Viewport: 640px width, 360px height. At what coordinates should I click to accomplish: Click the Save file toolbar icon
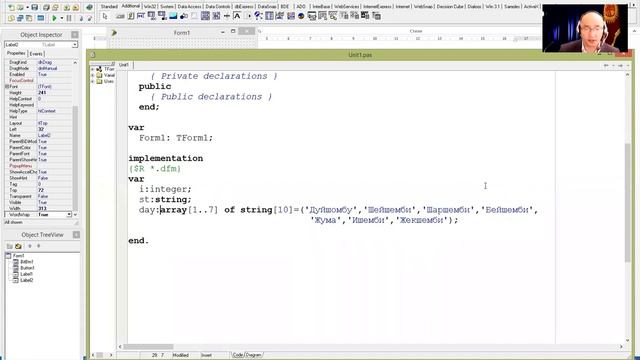35,7
